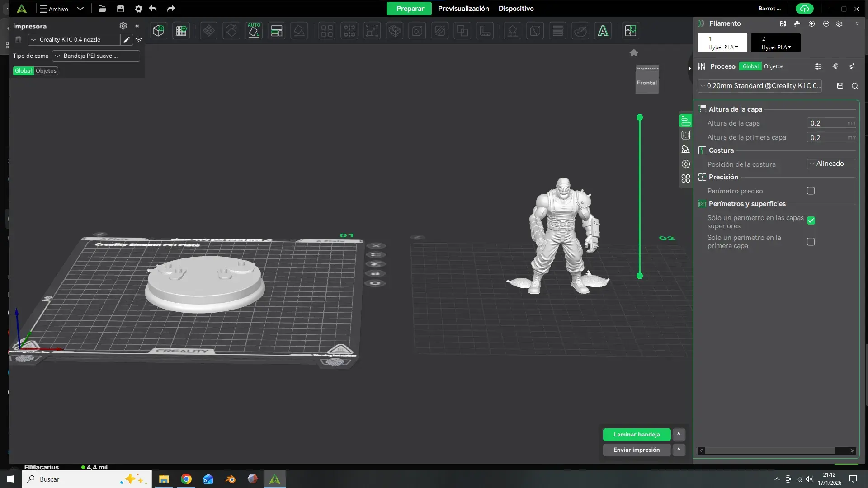This screenshot has height=488, width=868.
Task: Click the top handle of layer slider
Action: click(x=640, y=117)
